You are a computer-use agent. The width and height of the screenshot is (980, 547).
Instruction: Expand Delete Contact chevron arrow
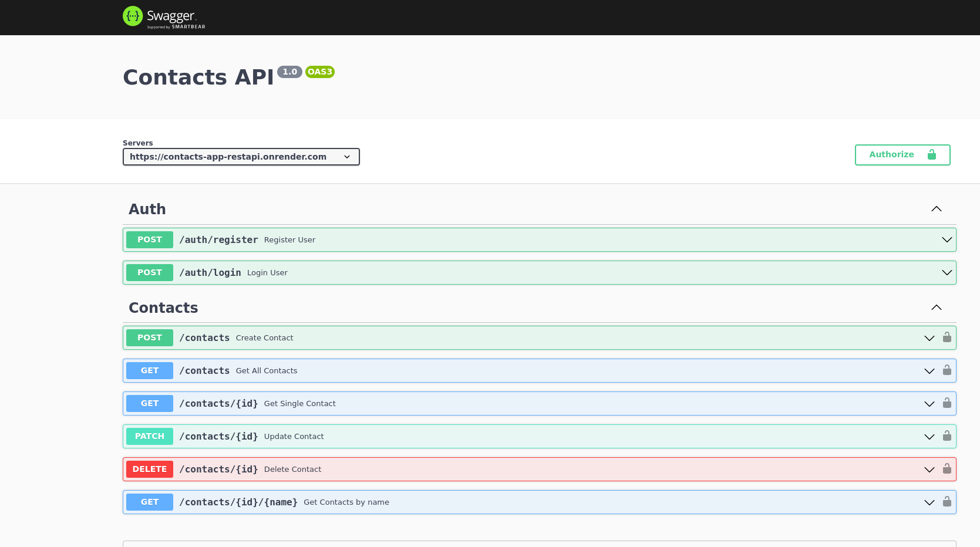click(929, 470)
